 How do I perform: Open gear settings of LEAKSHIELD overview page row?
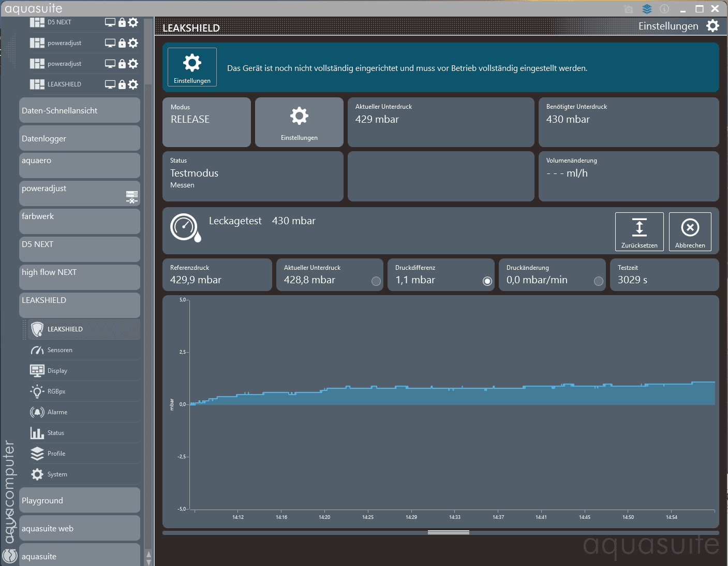pyautogui.click(x=133, y=84)
